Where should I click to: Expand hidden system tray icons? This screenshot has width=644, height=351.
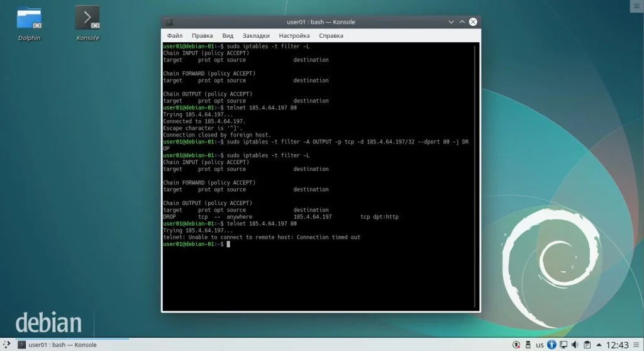(x=599, y=345)
